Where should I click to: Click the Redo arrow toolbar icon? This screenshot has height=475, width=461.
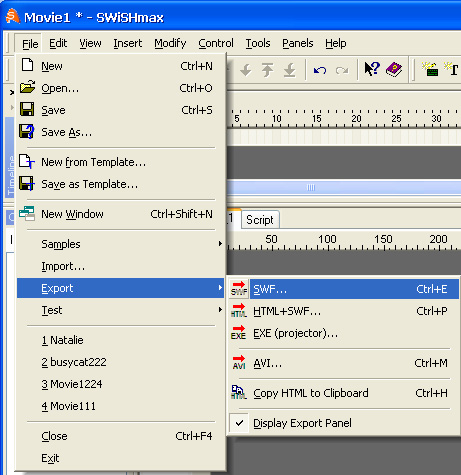(x=342, y=70)
